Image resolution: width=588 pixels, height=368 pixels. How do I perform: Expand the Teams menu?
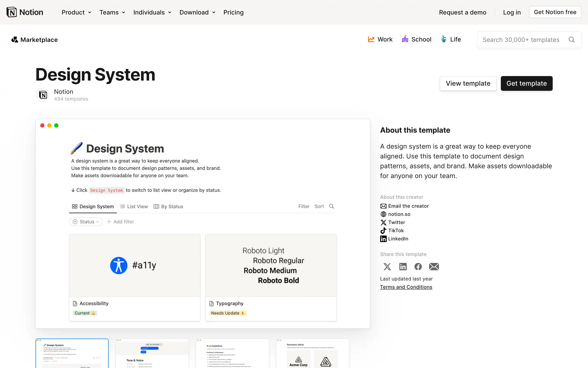point(112,12)
